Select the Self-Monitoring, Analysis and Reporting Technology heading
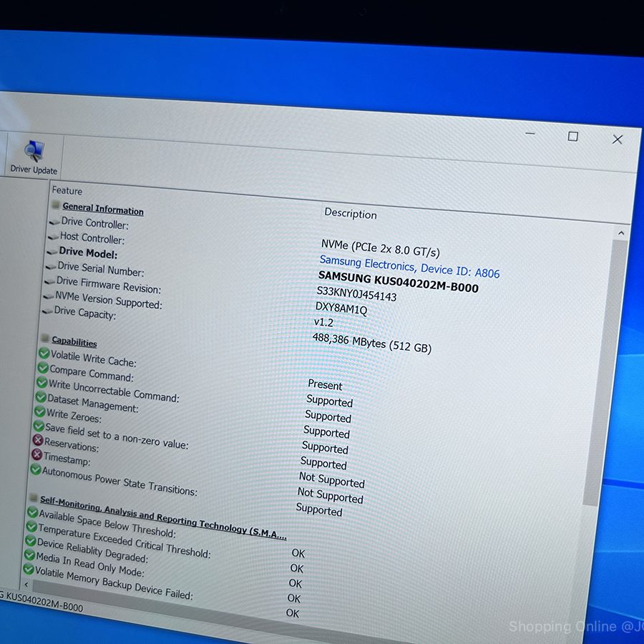 coord(162,517)
